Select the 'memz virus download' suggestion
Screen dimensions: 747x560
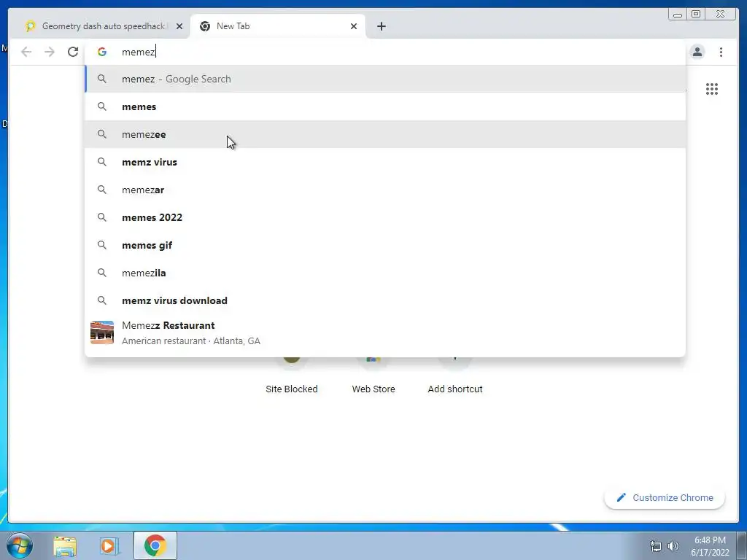[x=385, y=300]
